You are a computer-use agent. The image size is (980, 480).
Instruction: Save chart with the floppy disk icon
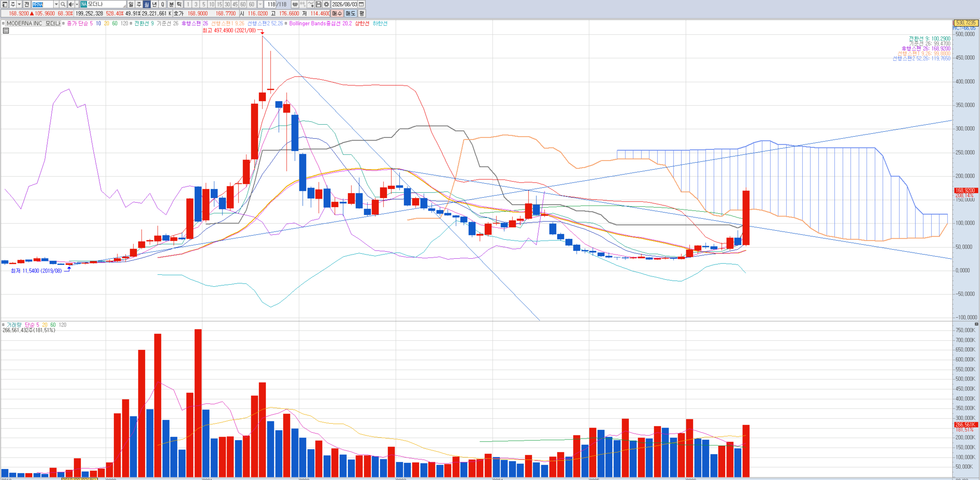click(319, 4)
